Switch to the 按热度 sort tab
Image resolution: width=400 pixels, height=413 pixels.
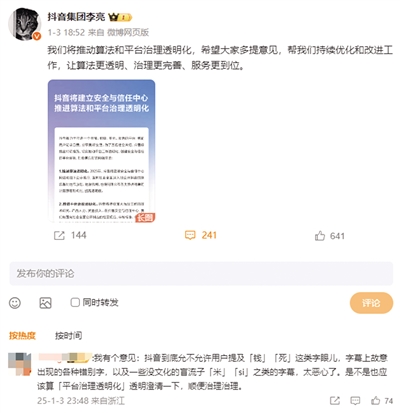pos(22,335)
